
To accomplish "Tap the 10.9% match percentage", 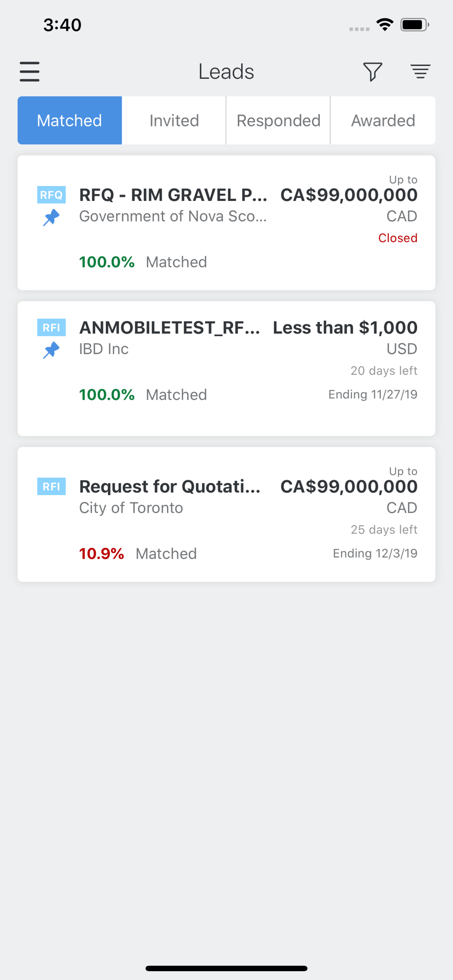I will [x=101, y=554].
